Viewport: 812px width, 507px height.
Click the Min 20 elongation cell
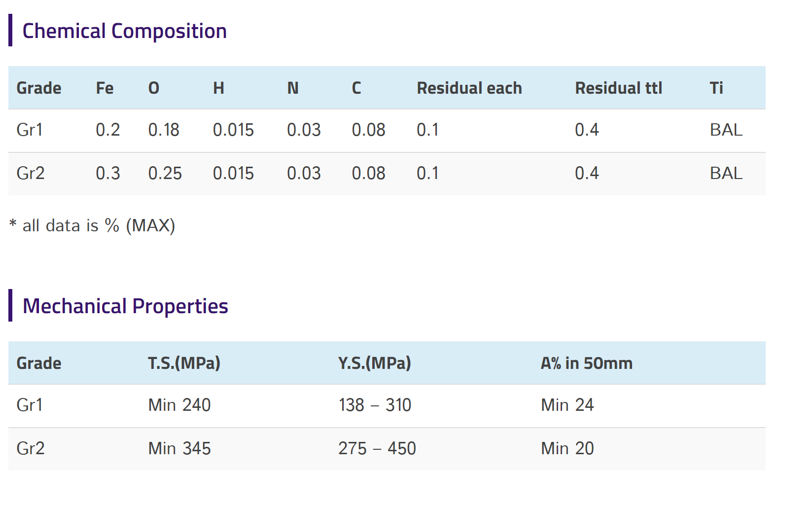(x=567, y=449)
